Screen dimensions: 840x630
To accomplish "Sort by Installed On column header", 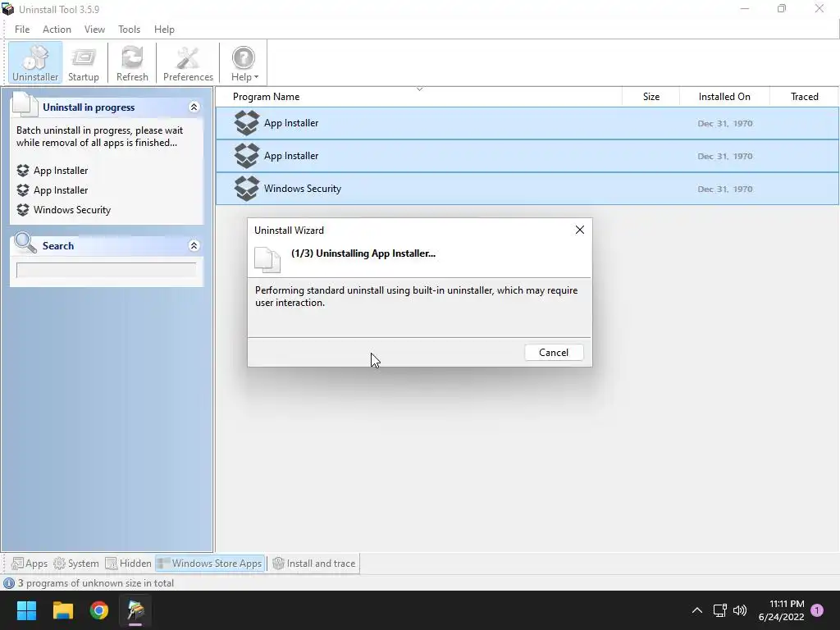I will (724, 97).
